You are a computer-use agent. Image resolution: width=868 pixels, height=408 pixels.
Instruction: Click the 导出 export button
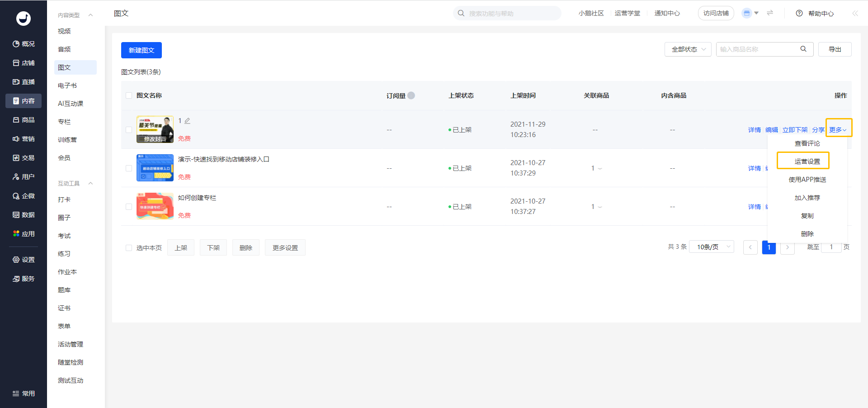click(835, 49)
